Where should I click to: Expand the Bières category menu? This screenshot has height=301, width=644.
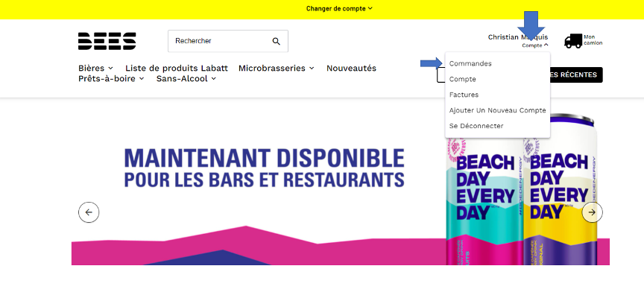pyautogui.click(x=95, y=68)
